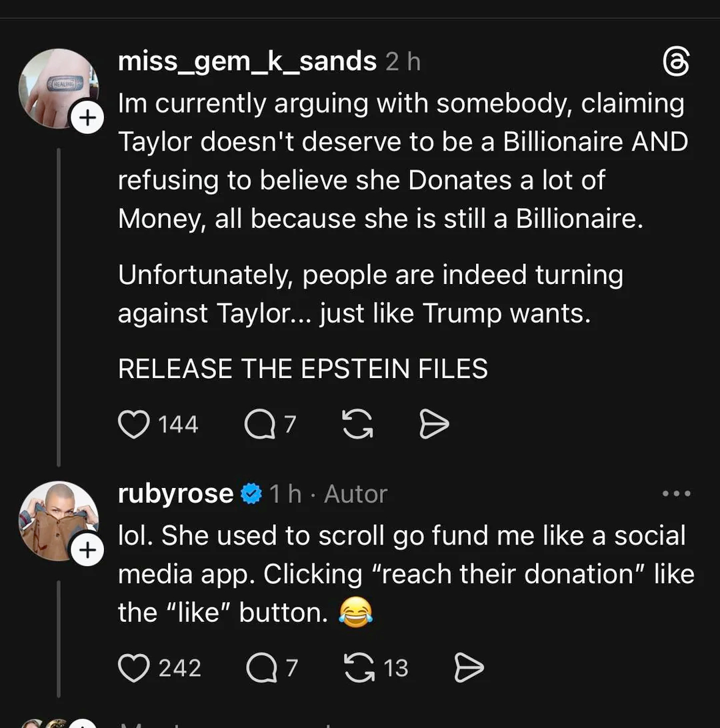720x728 pixels.
Task: Open the 1 h timestamp on rubyrose's reply
Action: point(285,494)
